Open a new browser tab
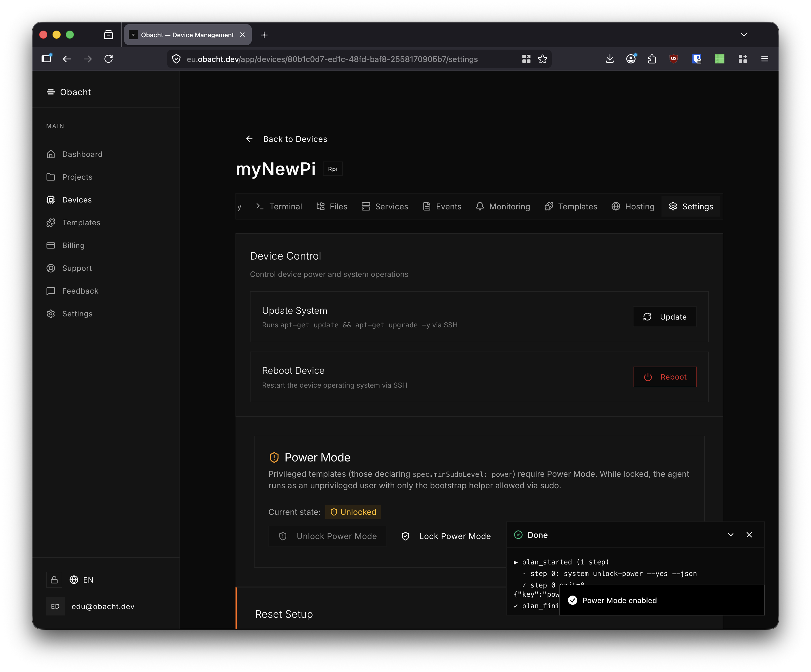This screenshot has height=672, width=811. pyautogui.click(x=264, y=35)
